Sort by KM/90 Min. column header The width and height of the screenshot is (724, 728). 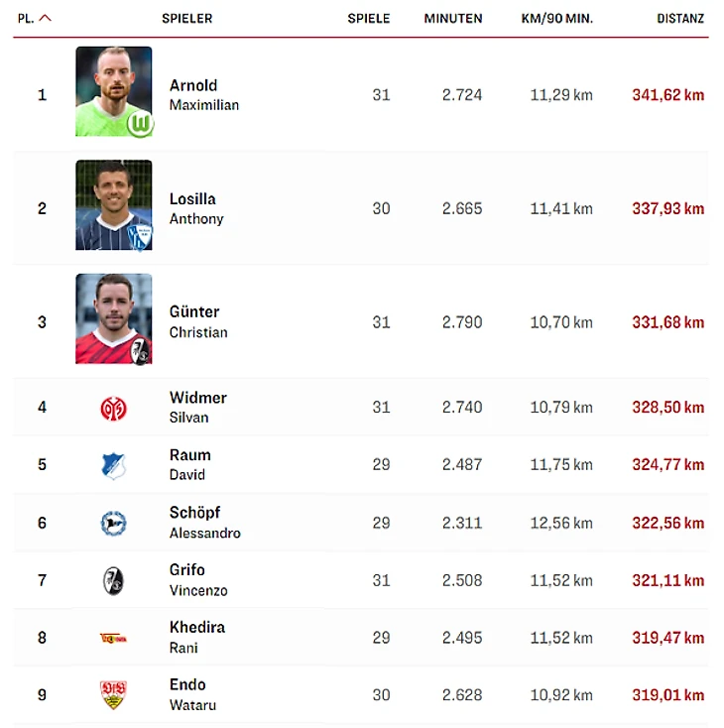(x=556, y=18)
